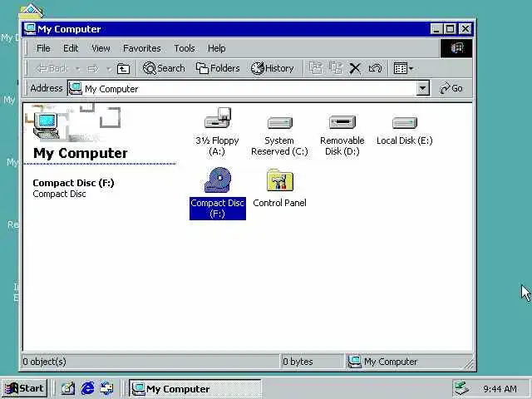Image resolution: width=532 pixels, height=399 pixels.
Task: Click the Undo toolbar icon
Action: pos(375,68)
